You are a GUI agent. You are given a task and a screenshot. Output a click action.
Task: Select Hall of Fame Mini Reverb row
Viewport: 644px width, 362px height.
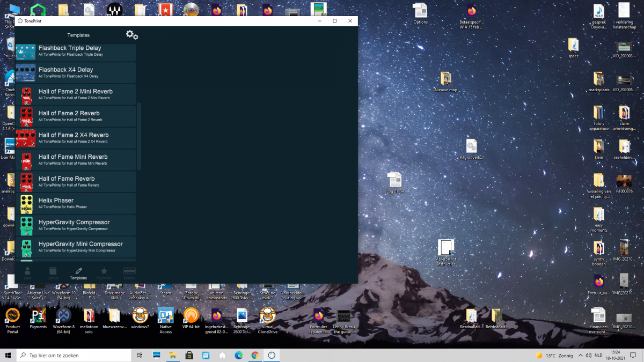[76, 160]
